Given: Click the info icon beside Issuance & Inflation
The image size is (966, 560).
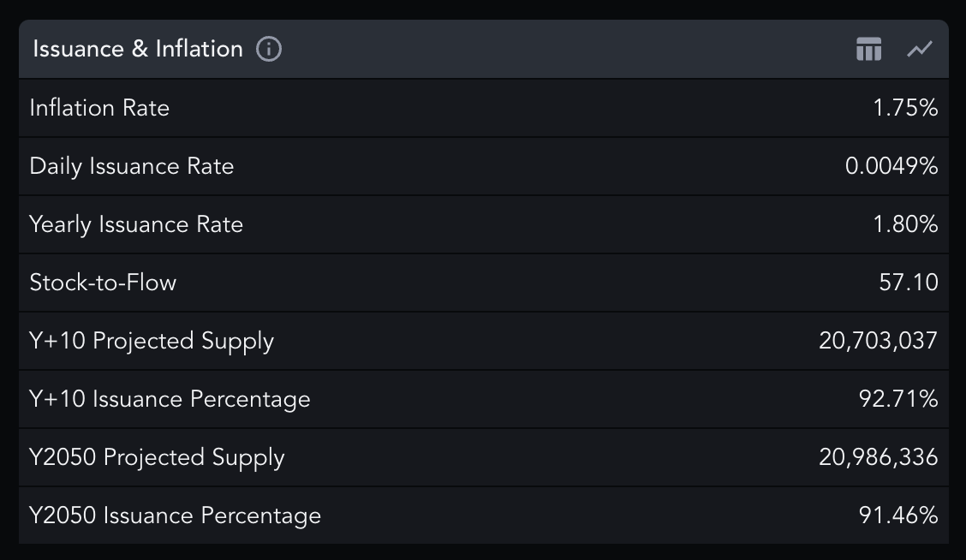Looking at the screenshot, I should 269,50.
